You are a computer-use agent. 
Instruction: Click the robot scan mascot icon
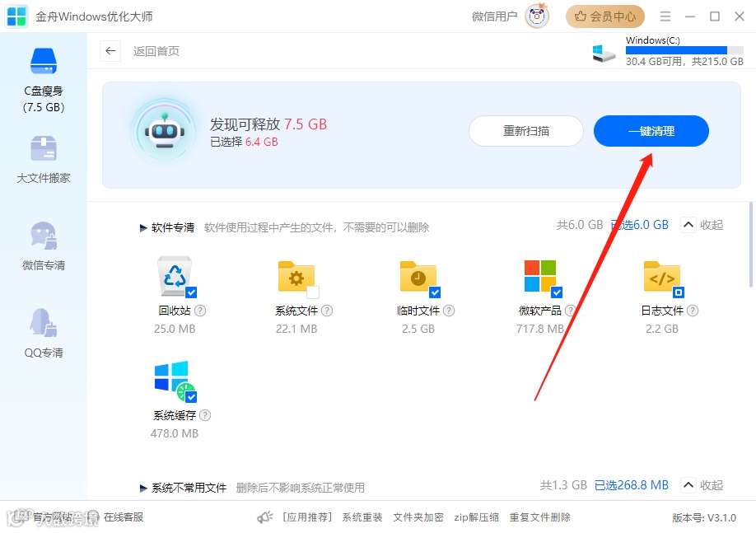[x=165, y=132]
